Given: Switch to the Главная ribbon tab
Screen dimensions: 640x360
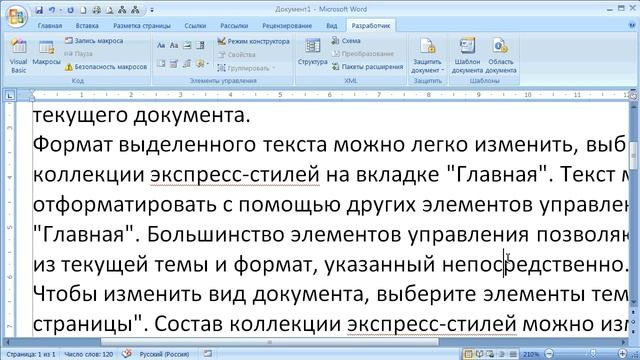Looking at the screenshot, I should coord(50,26).
